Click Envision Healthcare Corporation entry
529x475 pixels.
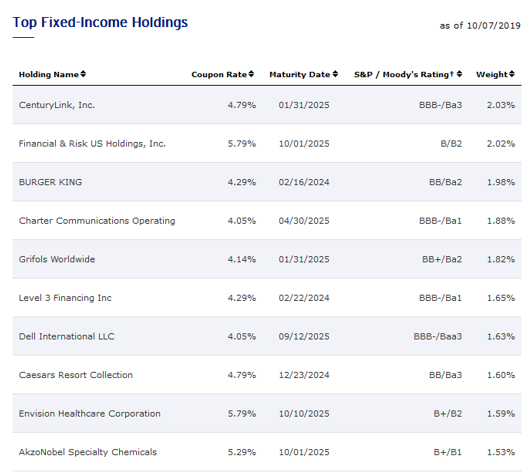[89, 414]
